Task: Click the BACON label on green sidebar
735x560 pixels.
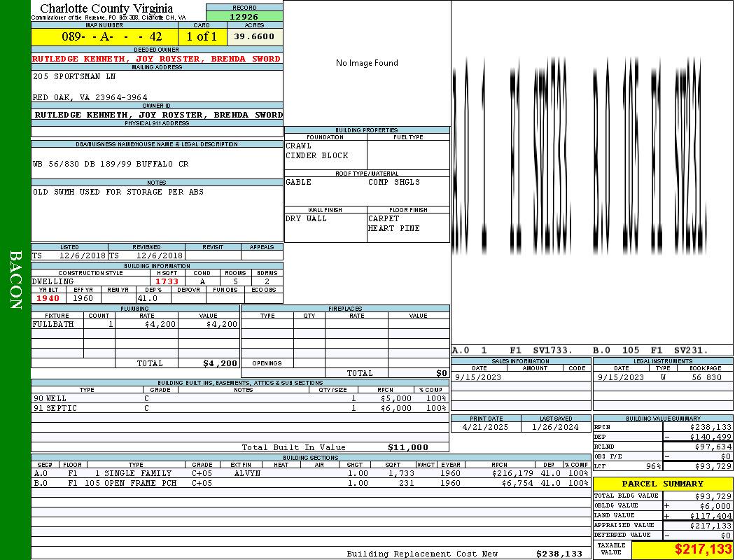Action: [15, 280]
